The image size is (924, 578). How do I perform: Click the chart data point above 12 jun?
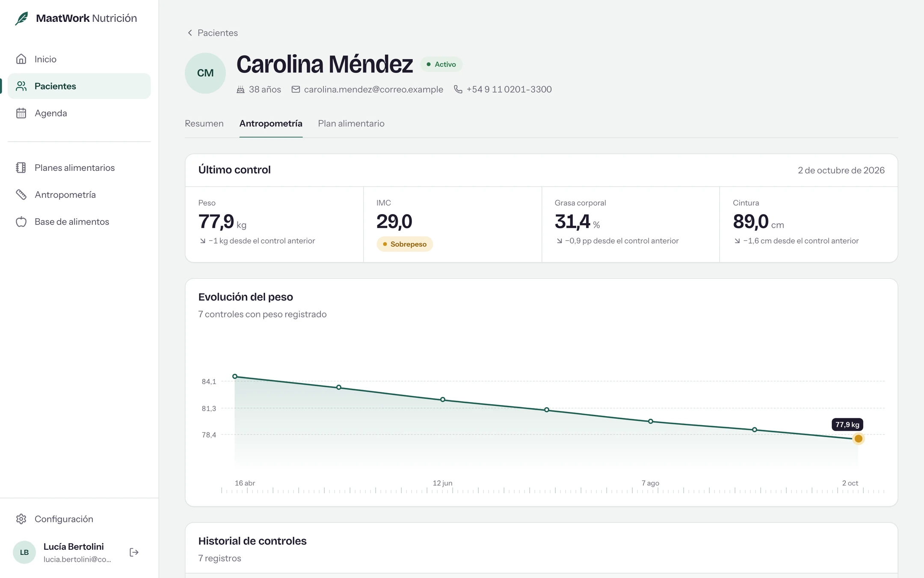coord(443,399)
